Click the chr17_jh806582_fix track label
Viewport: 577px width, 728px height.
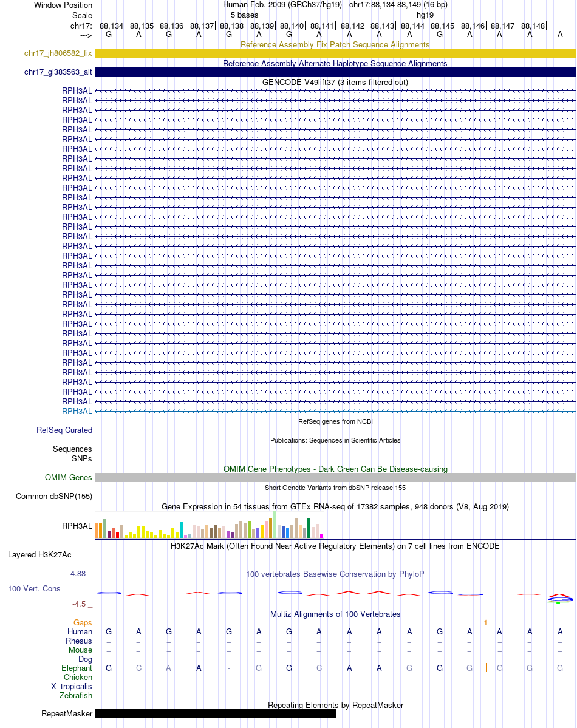click(x=58, y=53)
